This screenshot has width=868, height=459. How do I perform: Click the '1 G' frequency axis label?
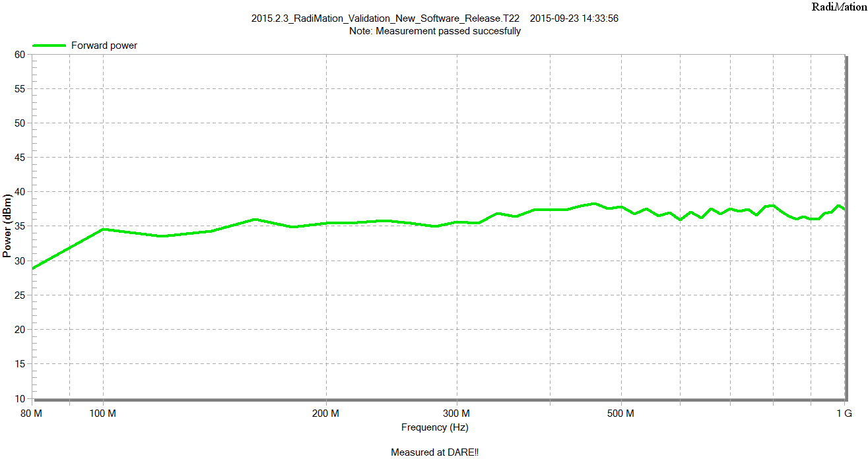click(844, 413)
